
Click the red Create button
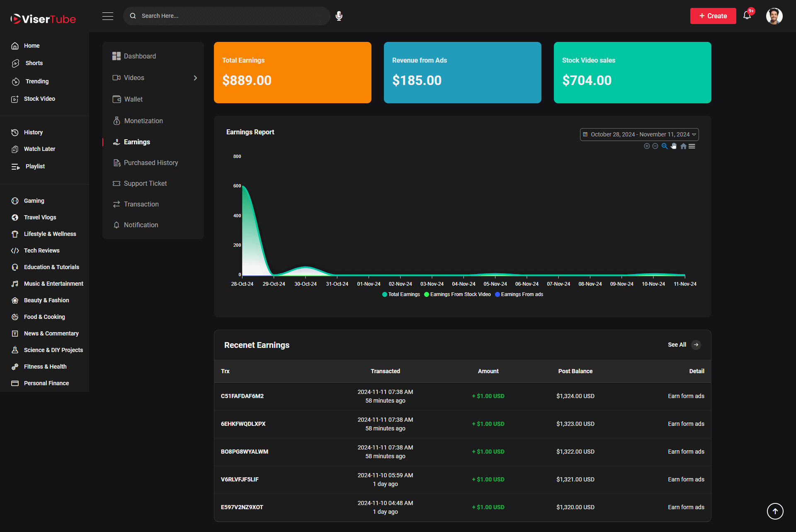713,16
